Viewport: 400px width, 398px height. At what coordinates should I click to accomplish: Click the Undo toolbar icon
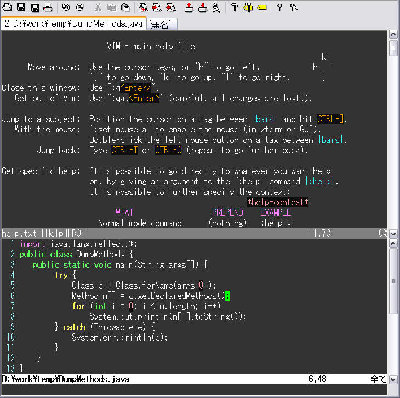66,7
